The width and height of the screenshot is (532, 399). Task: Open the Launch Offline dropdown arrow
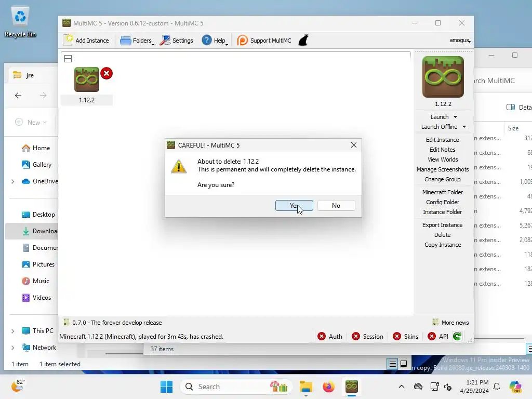click(x=464, y=127)
